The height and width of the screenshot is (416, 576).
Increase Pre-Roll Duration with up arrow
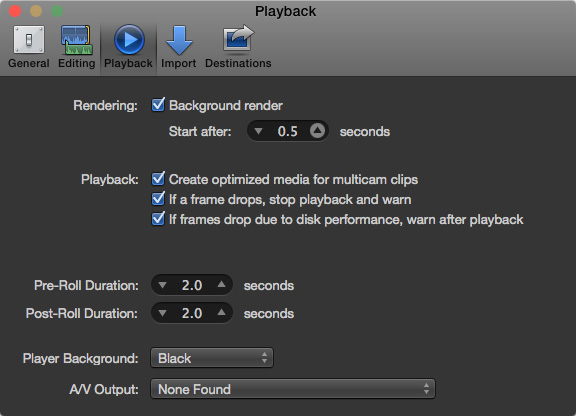221,284
